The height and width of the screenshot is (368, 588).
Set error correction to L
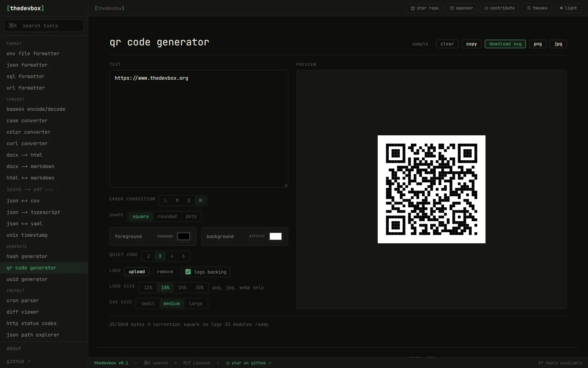pyautogui.click(x=165, y=200)
